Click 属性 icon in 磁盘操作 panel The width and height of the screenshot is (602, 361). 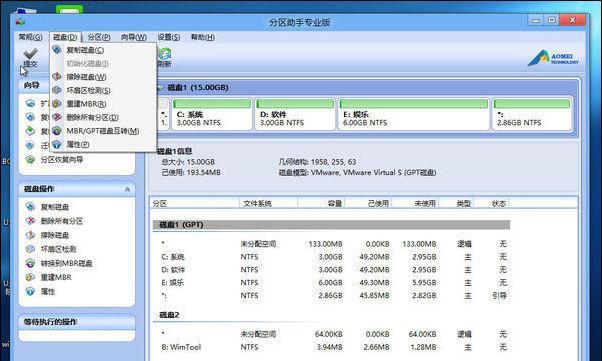click(30, 291)
